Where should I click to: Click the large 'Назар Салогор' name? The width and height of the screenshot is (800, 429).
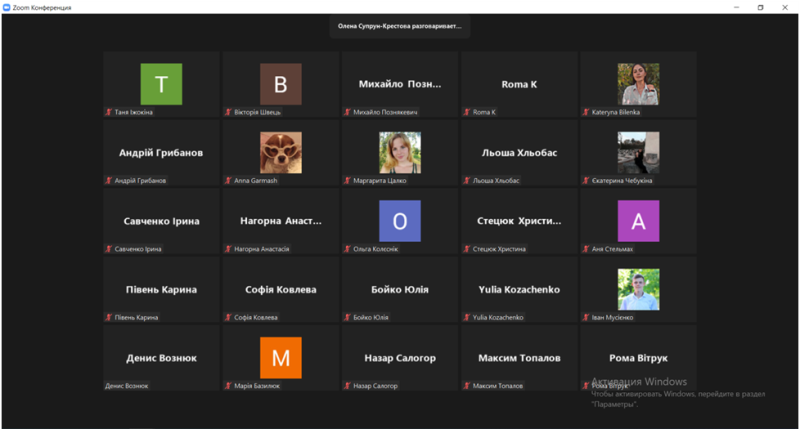click(400, 358)
